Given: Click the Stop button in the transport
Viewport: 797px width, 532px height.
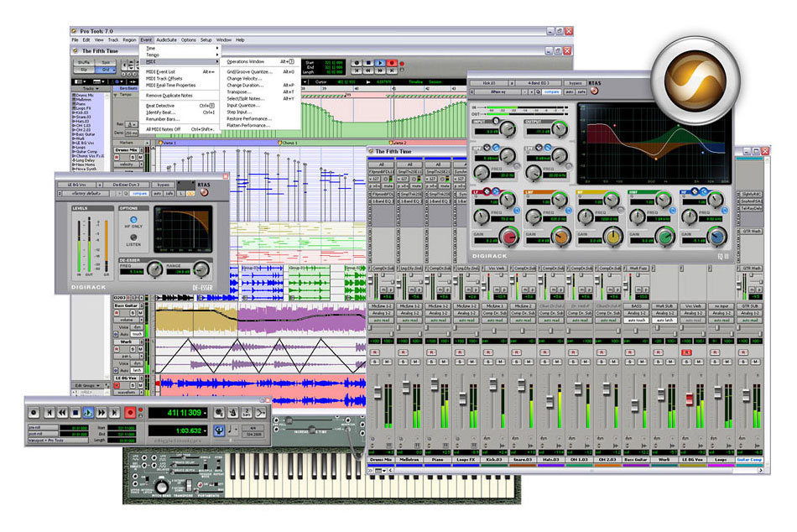Looking at the screenshot, I should [76, 411].
